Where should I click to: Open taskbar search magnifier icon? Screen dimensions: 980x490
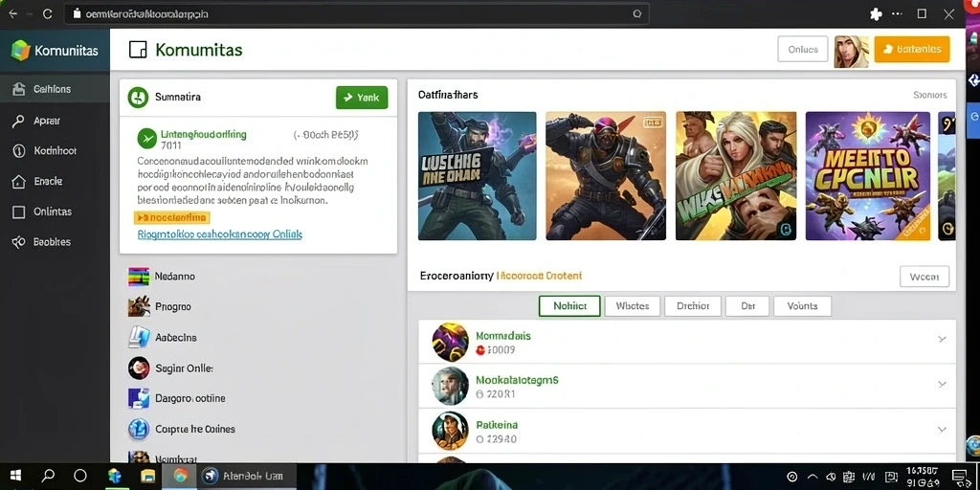(48, 476)
